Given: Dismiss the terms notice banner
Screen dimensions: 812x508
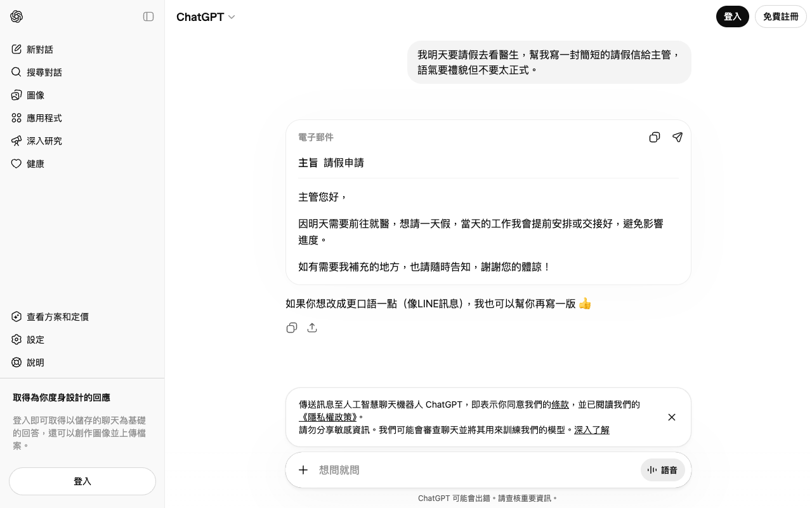Looking at the screenshot, I should point(672,417).
